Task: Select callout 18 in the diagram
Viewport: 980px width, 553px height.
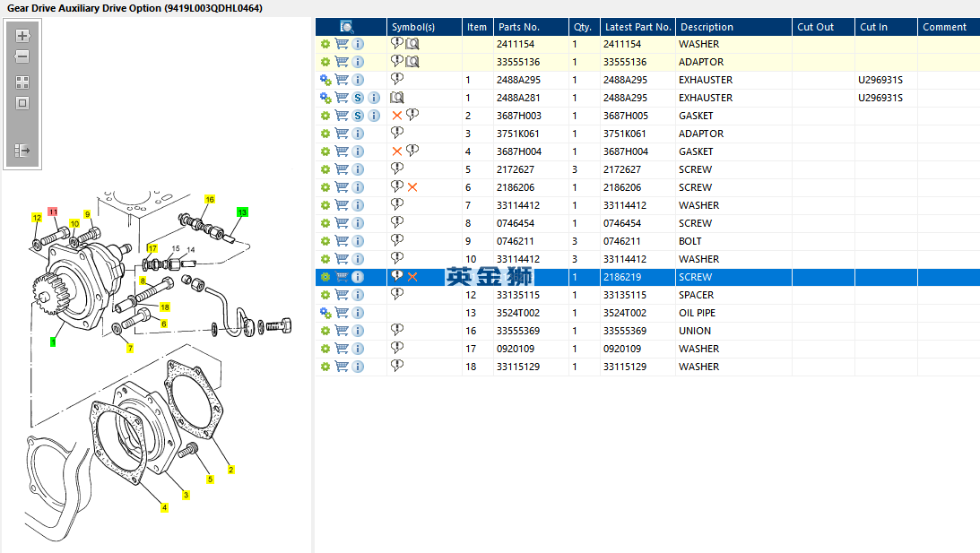Action: [165, 307]
